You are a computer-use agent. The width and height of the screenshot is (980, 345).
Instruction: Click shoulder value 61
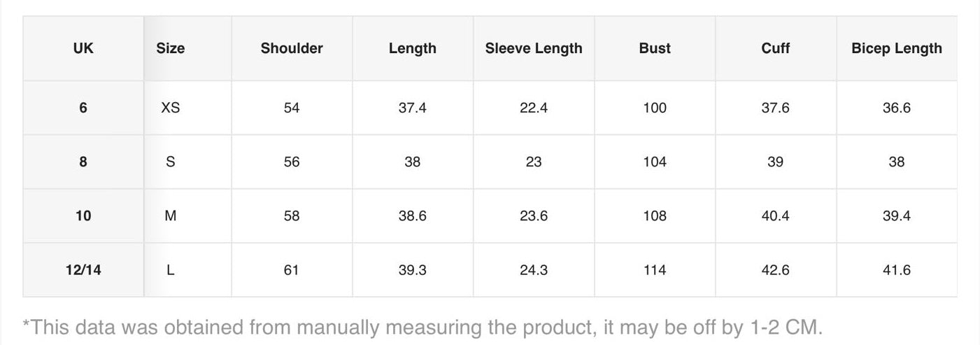coord(292,269)
